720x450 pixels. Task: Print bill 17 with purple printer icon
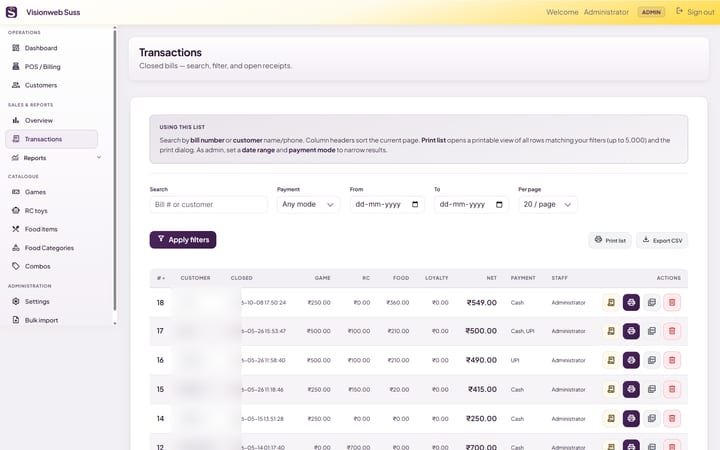pos(631,331)
